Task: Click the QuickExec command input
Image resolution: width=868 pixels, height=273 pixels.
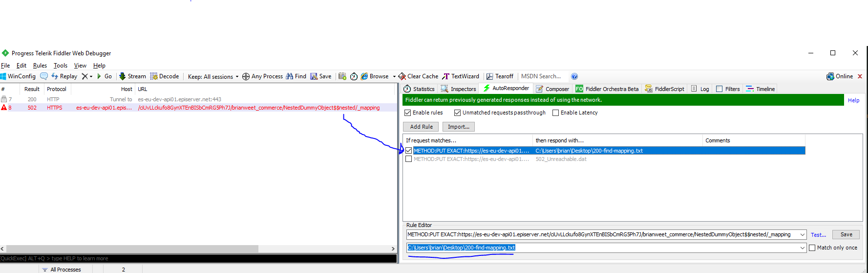Action: coord(198,258)
